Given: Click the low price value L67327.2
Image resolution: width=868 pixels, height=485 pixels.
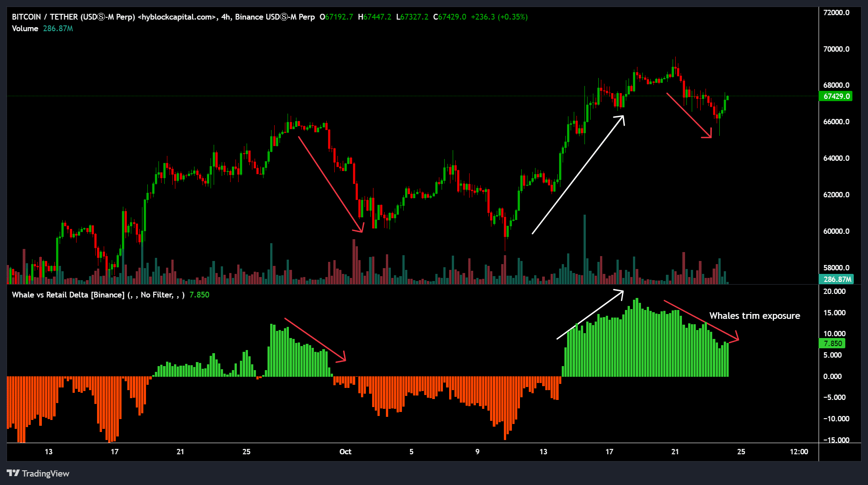Looking at the screenshot, I should point(412,17).
